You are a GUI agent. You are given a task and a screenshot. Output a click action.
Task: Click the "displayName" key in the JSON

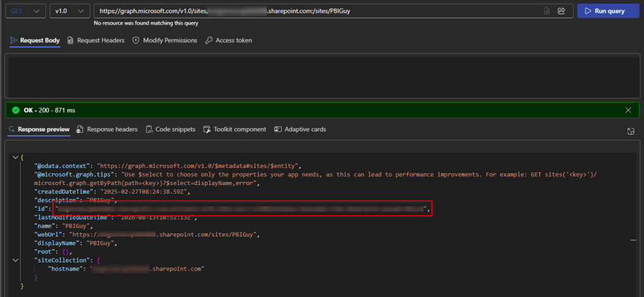(58, 243)
